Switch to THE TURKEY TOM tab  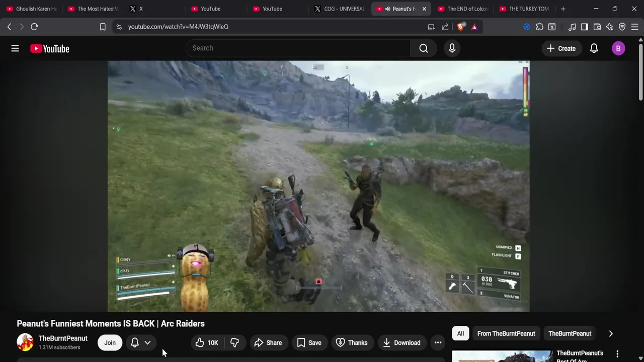point(524,9)
